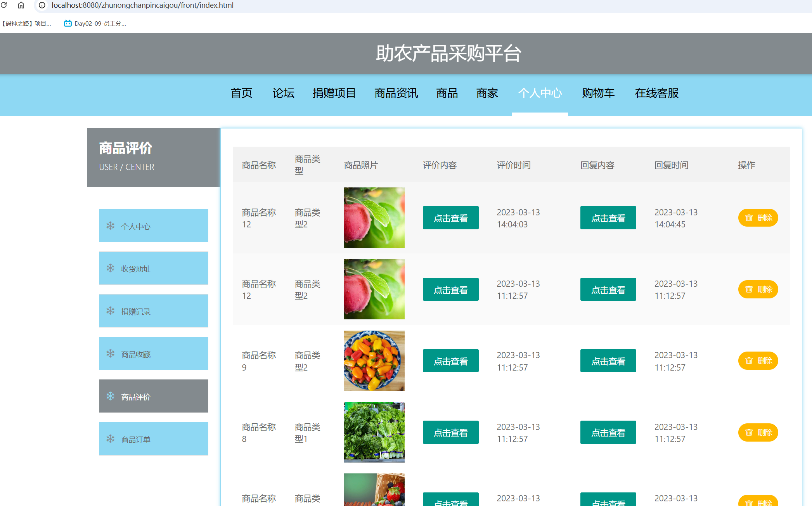The height and width of the screenshot is (506, 812).
Task: Open the Day02-09 bookmark icon
Action: pyautogui.click(x=68, y=23)
